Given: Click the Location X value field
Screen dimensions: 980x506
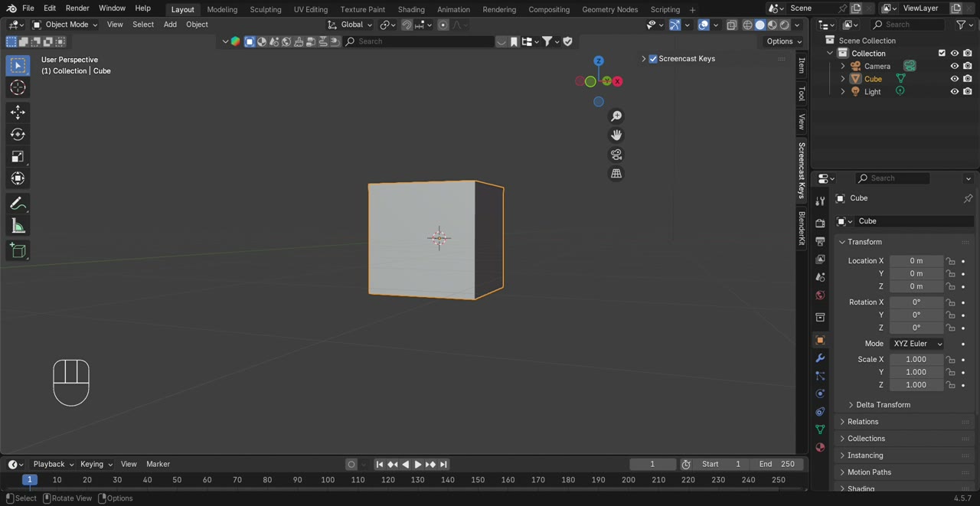Looking at the screenshot, I should tap(916, 261).
